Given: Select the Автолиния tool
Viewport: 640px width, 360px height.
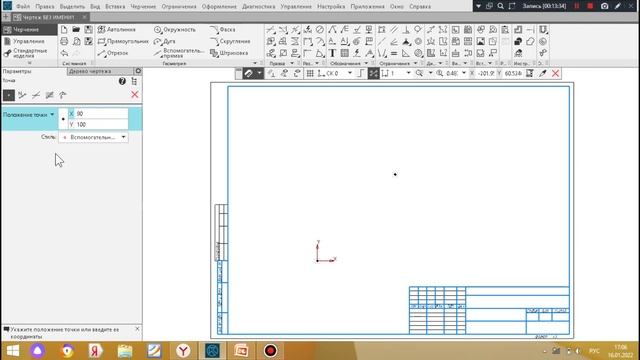Looking at the screenshot, I should pyautogui.click(x=117, y=29).
